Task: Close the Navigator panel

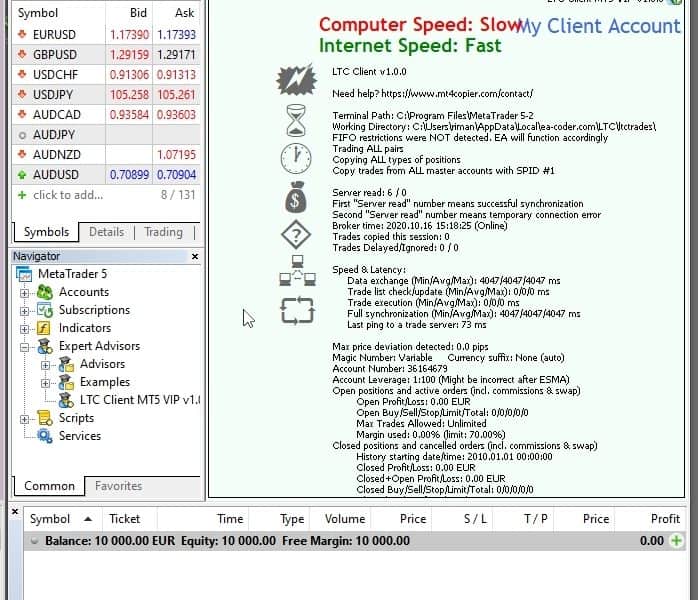Action: [x=195, y=256]
